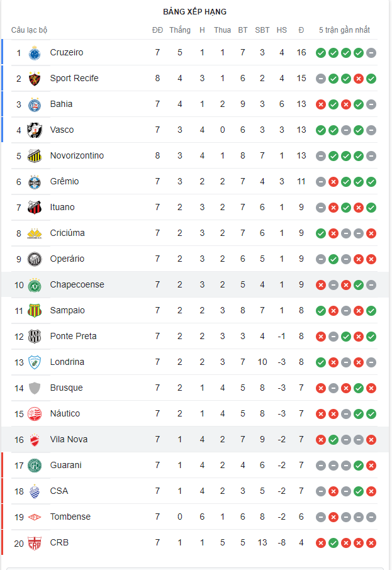The width and height of the screenshot is (392, 570).
Task: Click Cruzeiro's most recent draw indicator
Action: [x=371, y=53]
